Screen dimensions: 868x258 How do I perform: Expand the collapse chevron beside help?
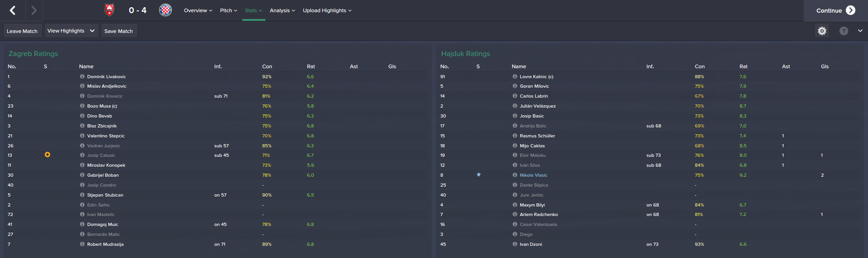tap(860, 31)
